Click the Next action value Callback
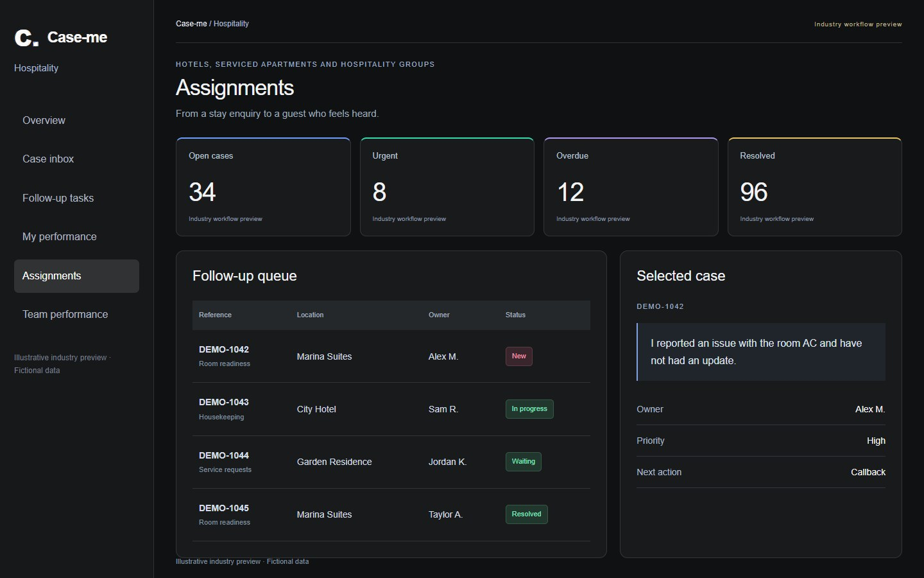924x578 pixels. click(868, 472)
